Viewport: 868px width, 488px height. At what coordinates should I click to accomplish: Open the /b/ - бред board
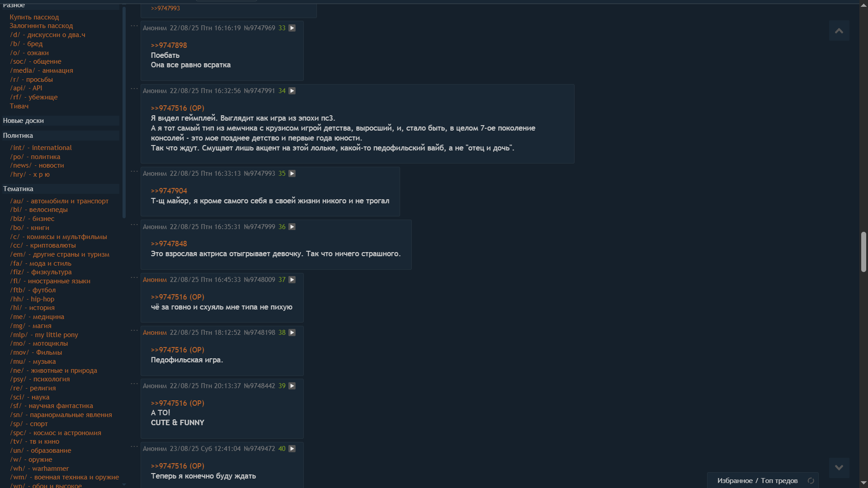[x=26, y=44]
